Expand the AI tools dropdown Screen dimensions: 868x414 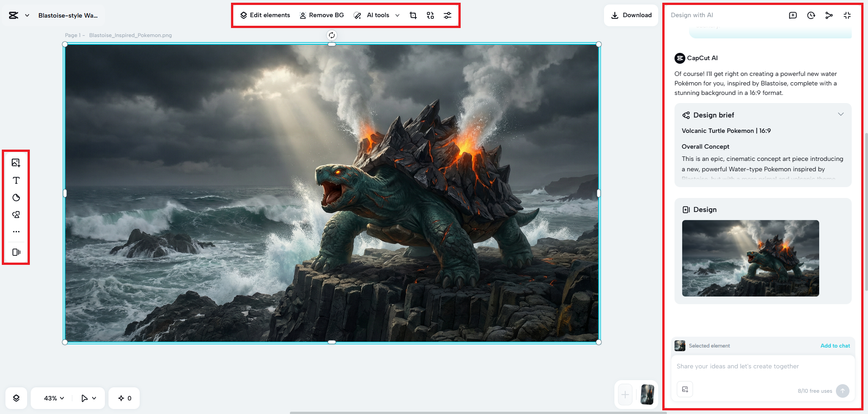pyautogui.click(x=377, y=15)
